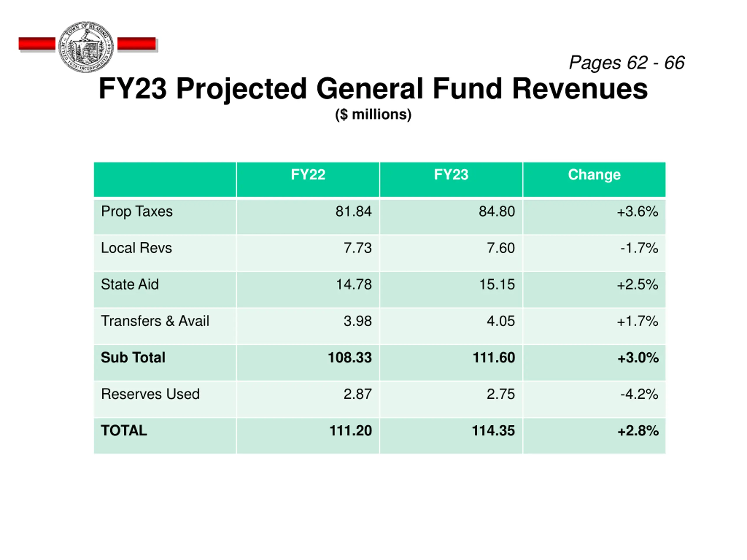Screen dimensions: 747x560
Task: Click the Transfers & Avail row label
Action: pos(155,321)
